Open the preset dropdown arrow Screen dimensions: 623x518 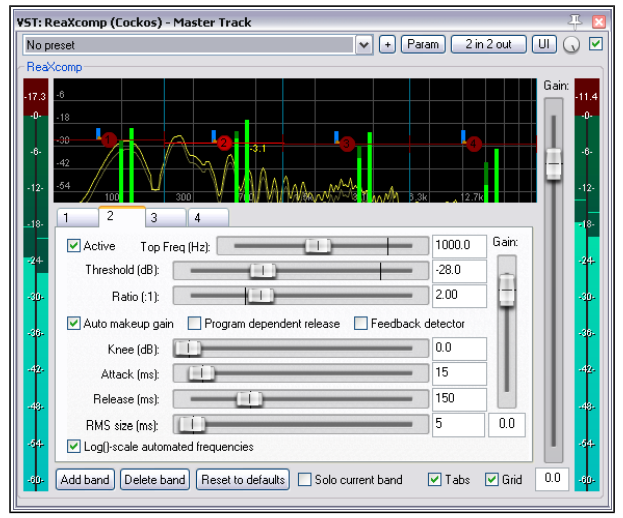pos(364,45)
